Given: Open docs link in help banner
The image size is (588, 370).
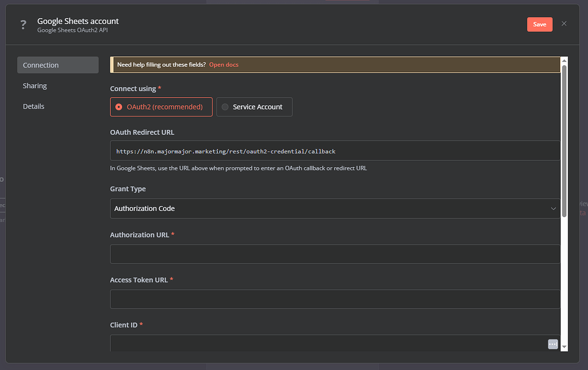Looking at the screenshot, I should coord(224,65).
